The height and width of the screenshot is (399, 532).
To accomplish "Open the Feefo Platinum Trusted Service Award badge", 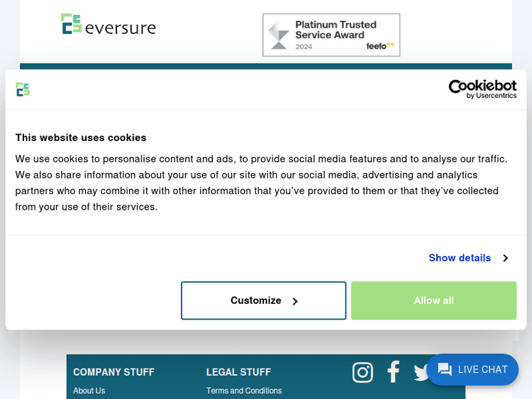I will click(331, 35).
